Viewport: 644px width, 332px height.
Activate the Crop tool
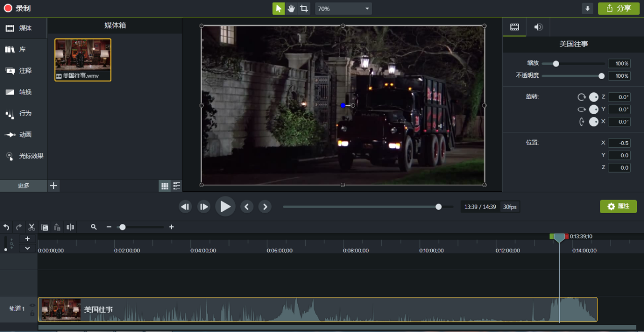click(x=304, y=9)
